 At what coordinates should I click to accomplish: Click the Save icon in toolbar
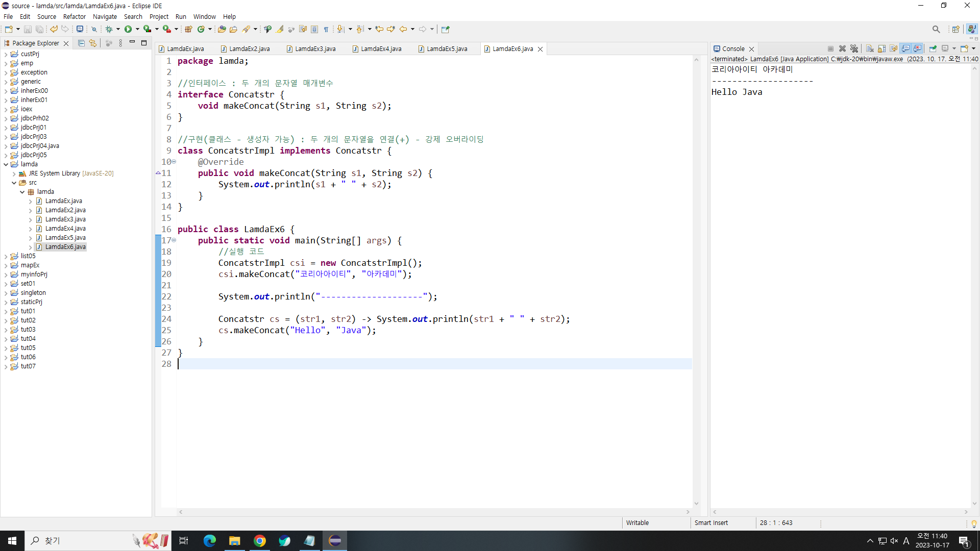28,29
